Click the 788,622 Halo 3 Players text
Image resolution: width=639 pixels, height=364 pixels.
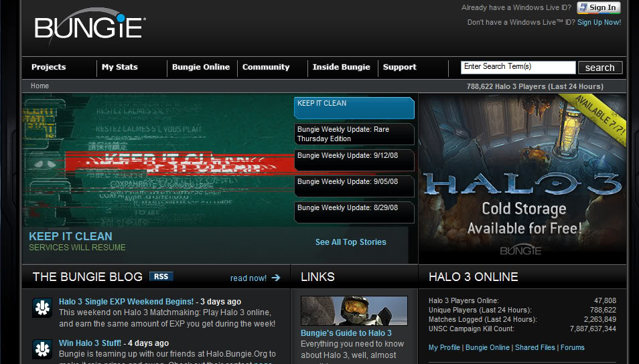535,86
